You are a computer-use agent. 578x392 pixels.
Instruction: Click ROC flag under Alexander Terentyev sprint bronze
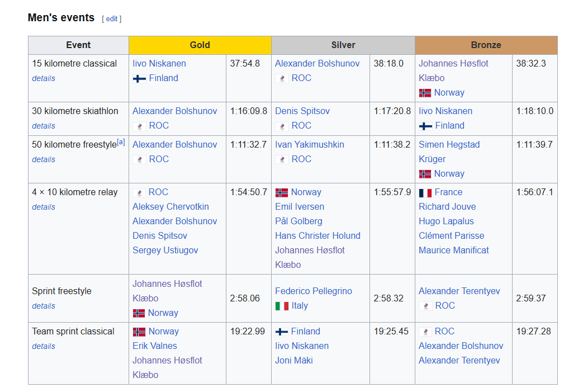pyautogui.click(x=425, y=306)
